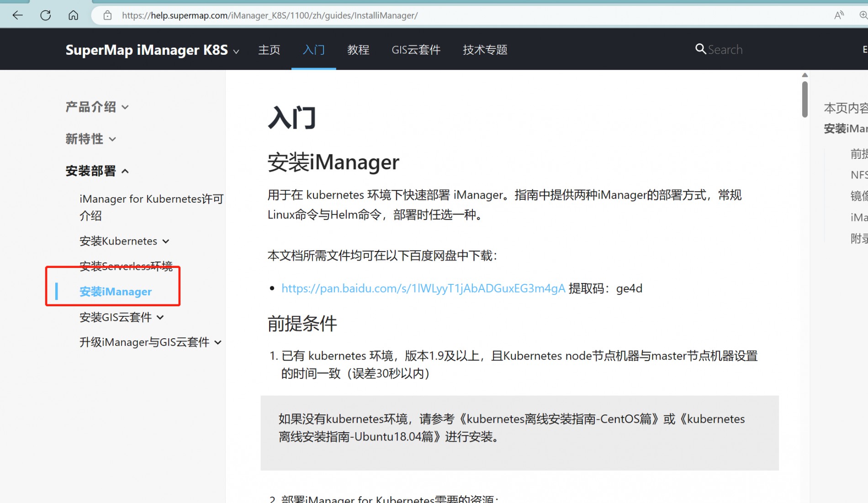Expand the 产品介绍 sidebar section

[x=97, y=107]
